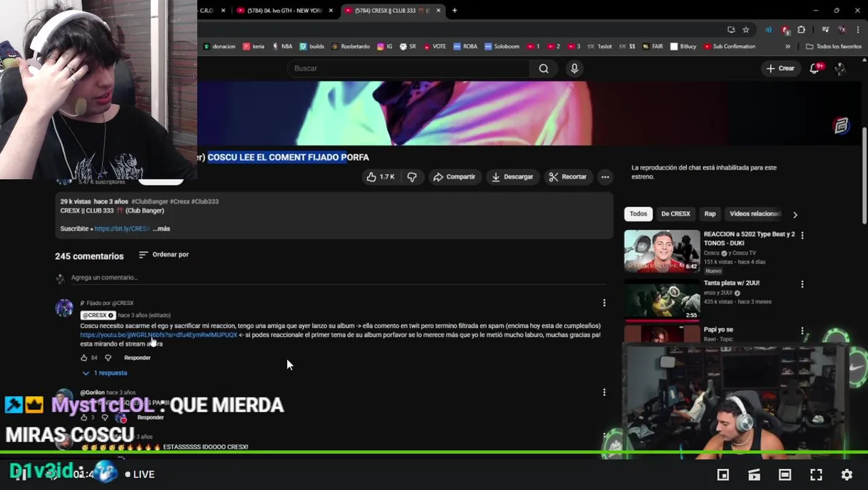Enter fullscreen in stream player
The height and width of the screenshot is (490, 868).
coord(816,475)
